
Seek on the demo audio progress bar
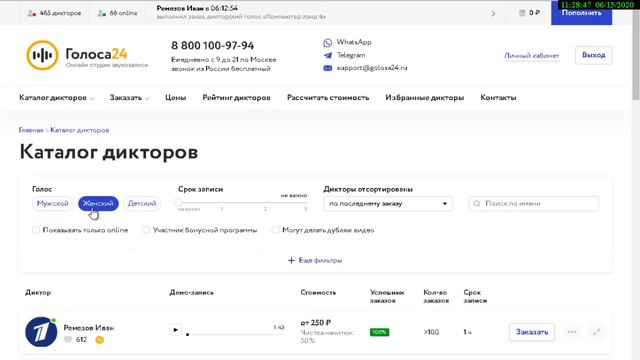pyautogui.click(x=236, y=334)
